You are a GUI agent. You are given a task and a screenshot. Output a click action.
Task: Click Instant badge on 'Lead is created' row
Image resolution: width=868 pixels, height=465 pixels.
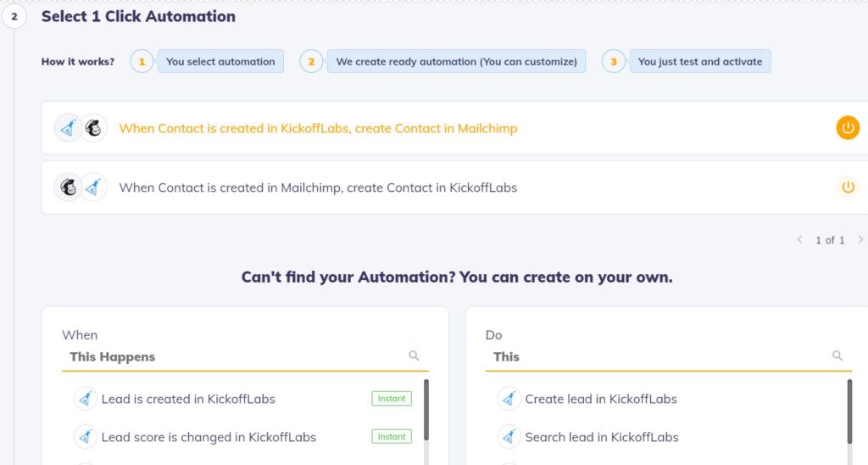pyautogui.click(x=392, y=399)
